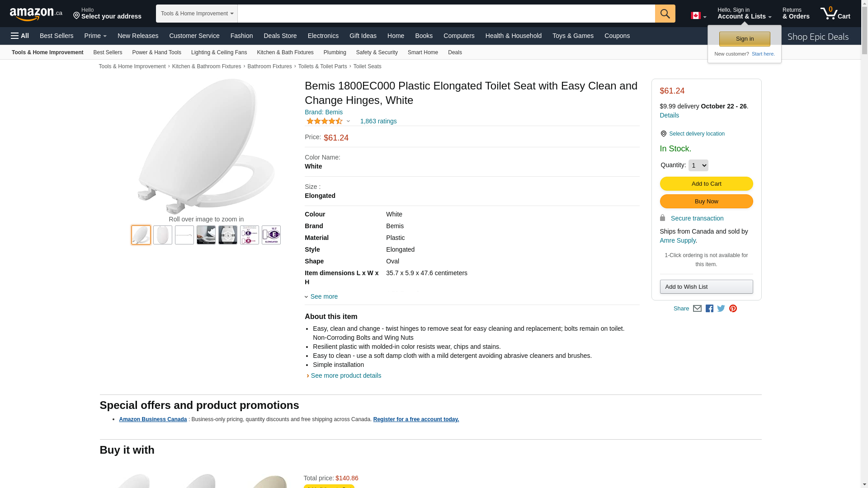Open the shopping cart icon
This screenshot has width=868, height=488.
[x=835, y=14]
